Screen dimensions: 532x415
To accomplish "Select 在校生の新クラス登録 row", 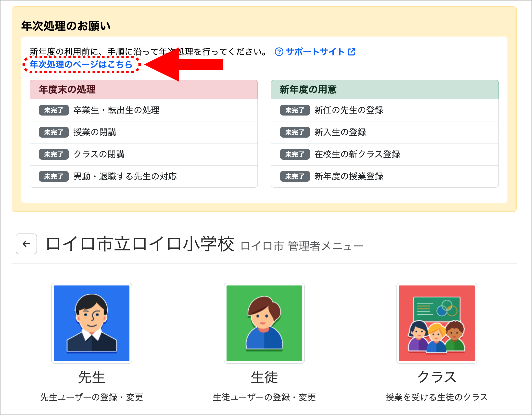I will tap(357, 154).
